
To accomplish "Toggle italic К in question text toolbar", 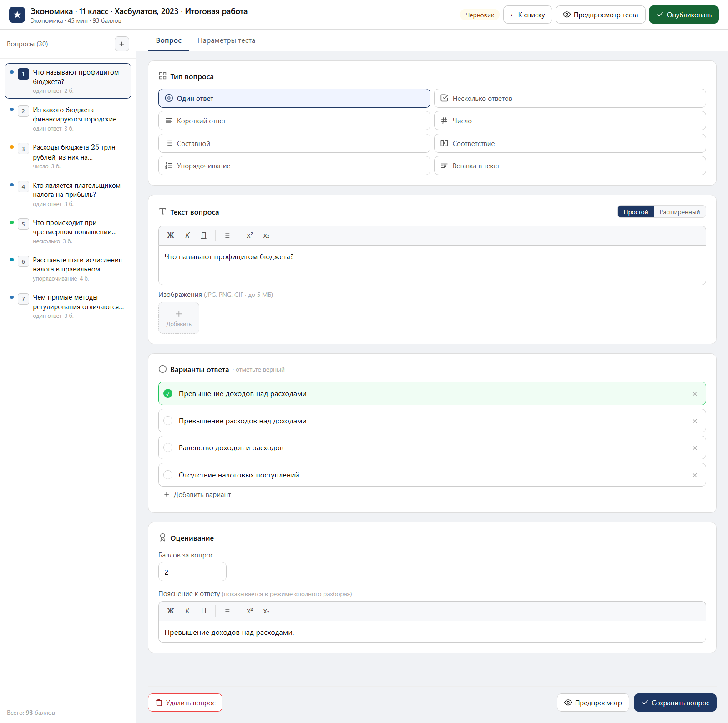I will (x=187, y=236).
